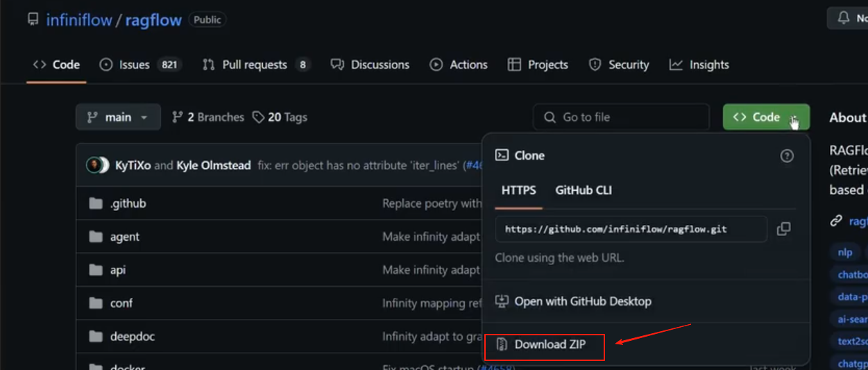Click the Issues count badge 821
The width and height of the screenshot is (868, 370).
(169, 65)
